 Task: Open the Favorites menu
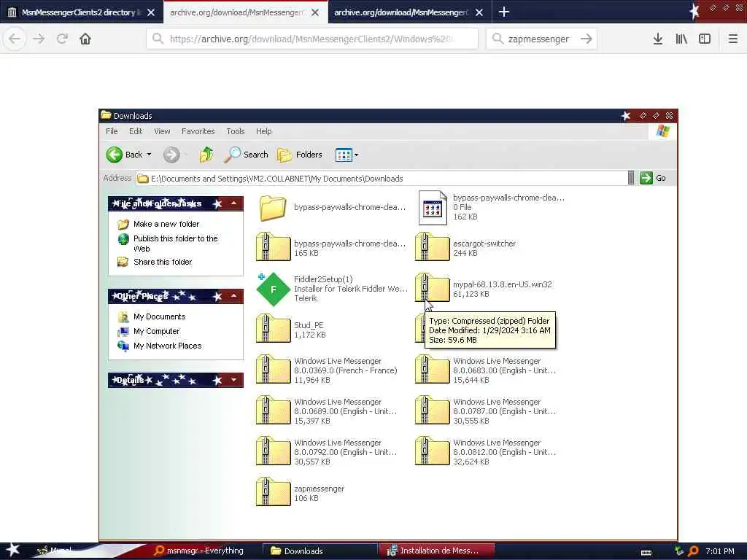[198, 131]
